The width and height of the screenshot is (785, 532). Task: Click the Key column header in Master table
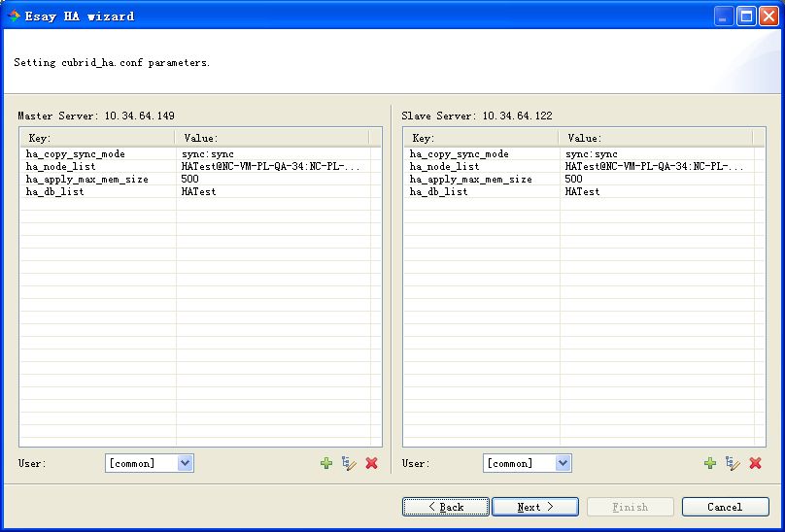coord(97,139)
